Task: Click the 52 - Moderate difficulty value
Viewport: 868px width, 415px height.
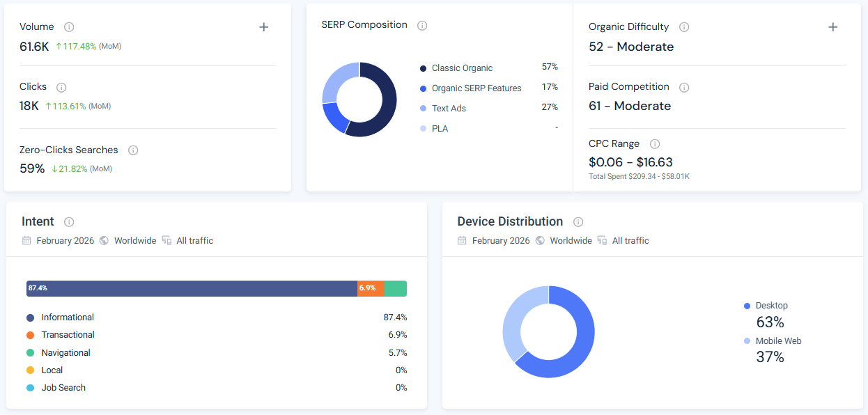Action: [x=631, y=47]
